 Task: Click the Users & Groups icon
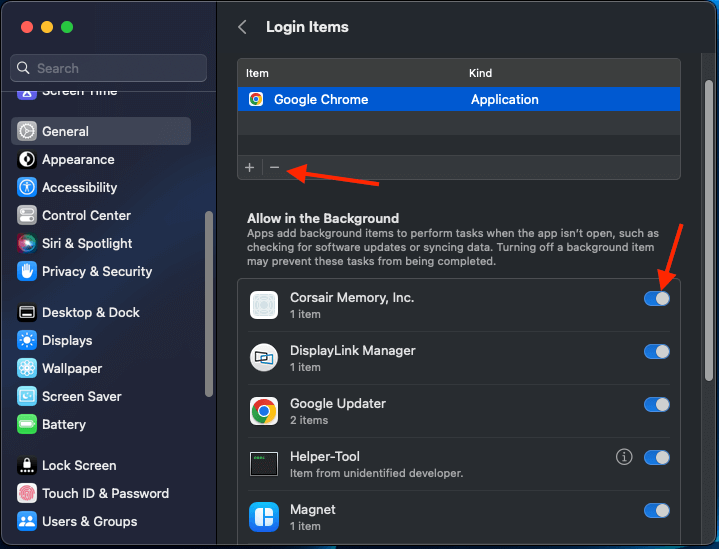click(x=27, y=521)
